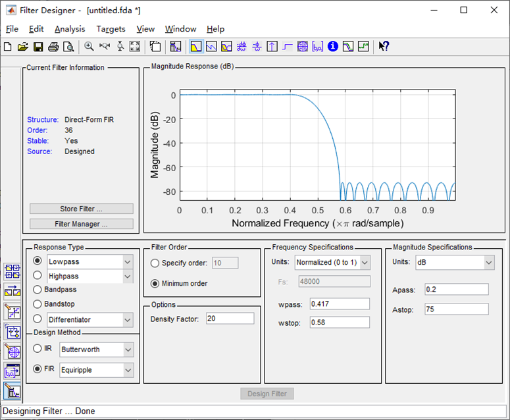Select the Design Filter sidebar icon
The height and width of the screenshot is (420, 510).
13,392
